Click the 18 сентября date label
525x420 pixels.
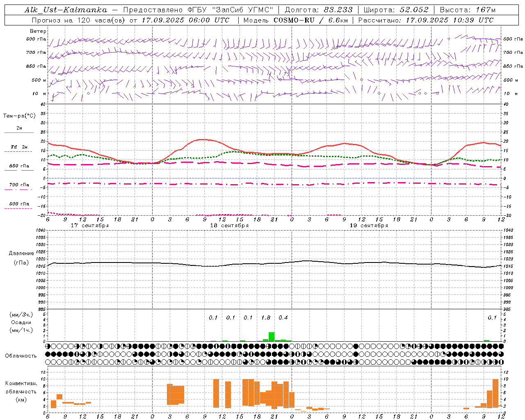229,226
